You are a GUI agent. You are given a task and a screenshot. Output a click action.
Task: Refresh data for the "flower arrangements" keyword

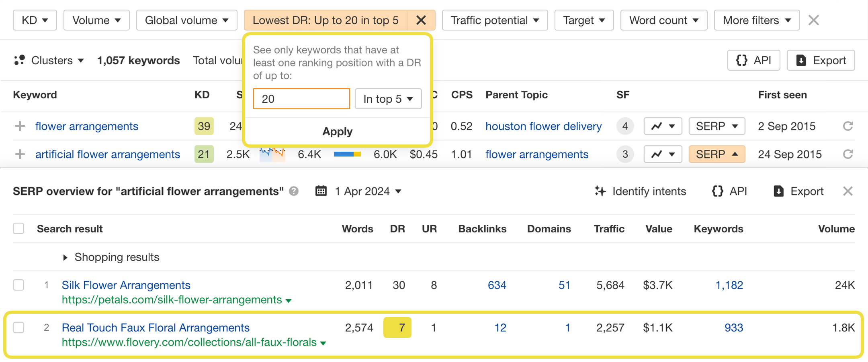[x=848, y=126]
